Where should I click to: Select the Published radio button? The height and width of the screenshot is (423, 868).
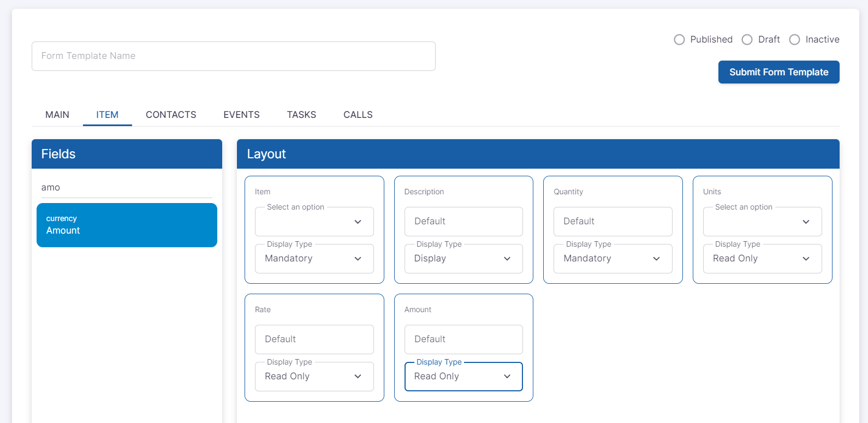679,40
